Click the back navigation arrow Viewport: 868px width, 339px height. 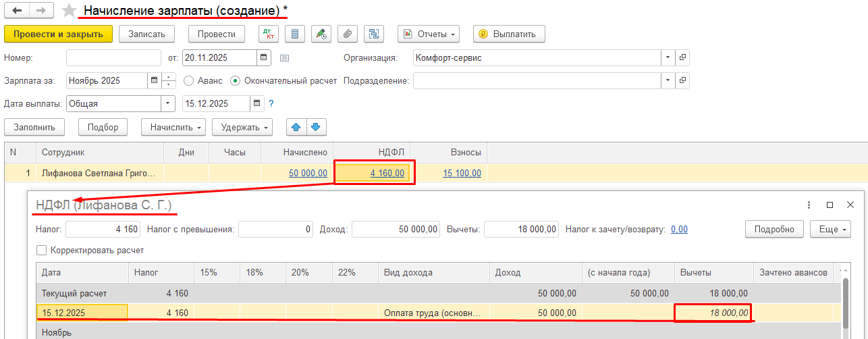(17, 11)
